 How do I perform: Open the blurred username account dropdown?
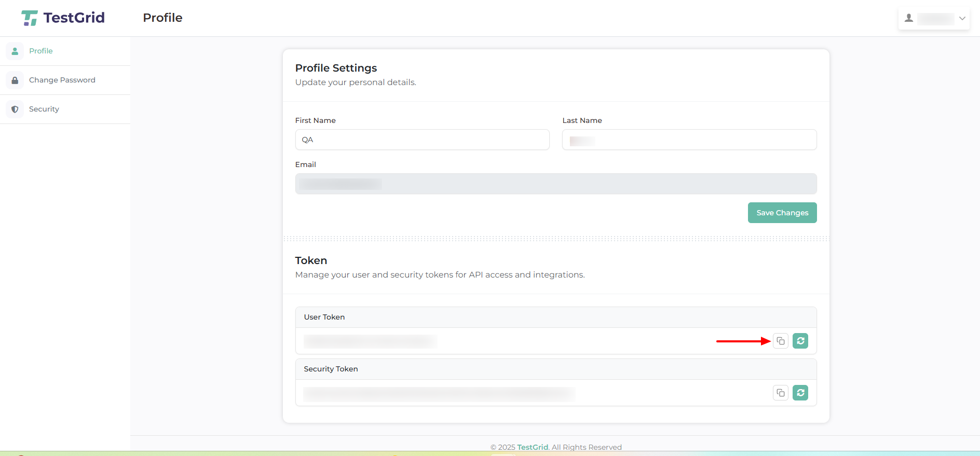[x=935, y=19]
